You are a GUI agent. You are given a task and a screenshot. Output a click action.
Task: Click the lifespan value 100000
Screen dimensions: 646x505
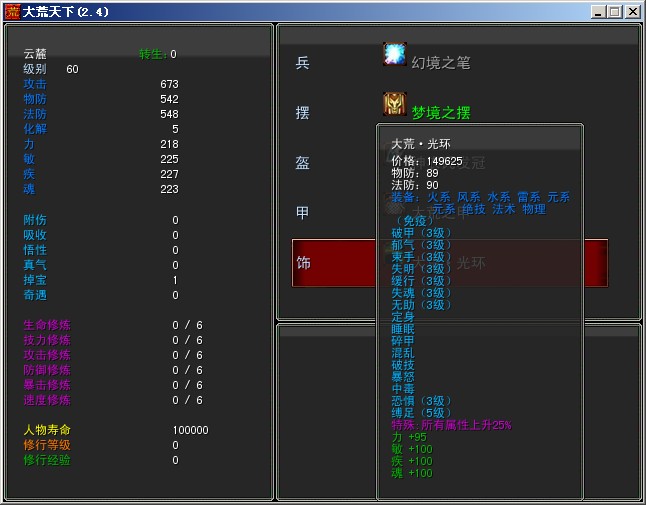190,430
